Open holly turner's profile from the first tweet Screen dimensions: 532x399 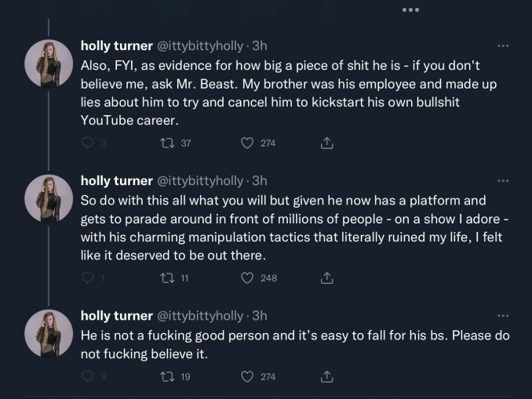(x=117, y=45)
